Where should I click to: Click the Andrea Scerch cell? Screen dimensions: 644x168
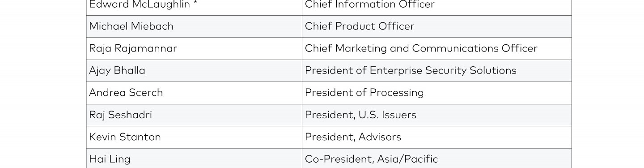(194, 93)
